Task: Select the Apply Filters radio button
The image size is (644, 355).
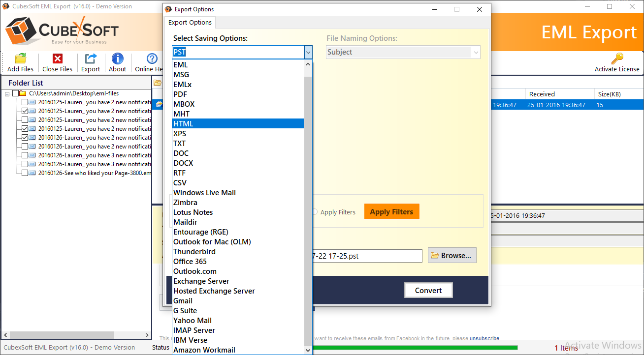Action: click(x=315, y=212)
